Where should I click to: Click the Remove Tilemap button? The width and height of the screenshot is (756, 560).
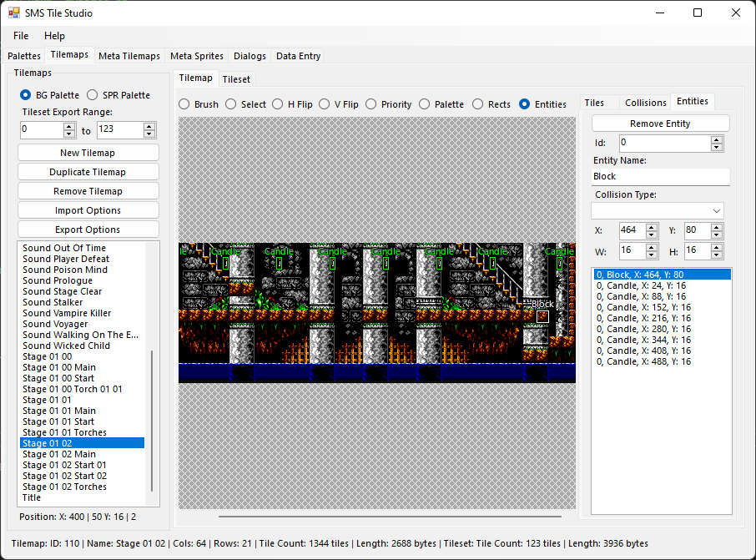click(x=88, y=191)
